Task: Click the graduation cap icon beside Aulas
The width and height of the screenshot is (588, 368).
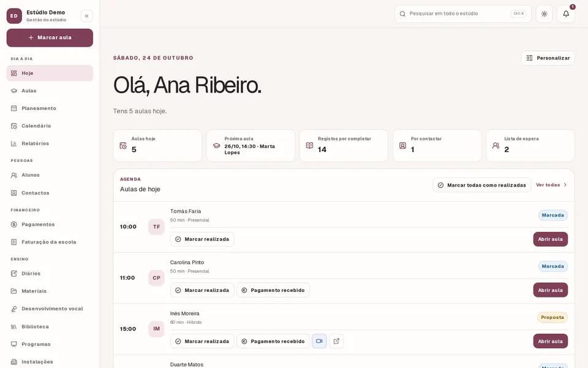Action: point(14,91)
